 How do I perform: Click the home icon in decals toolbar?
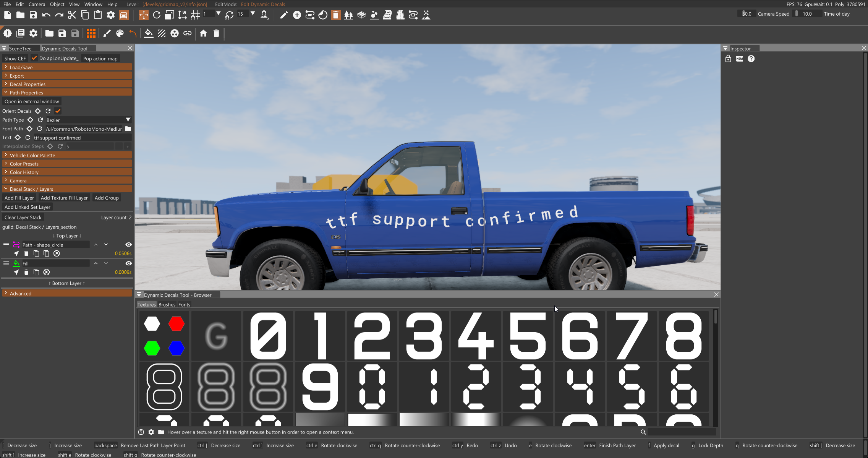pyautogui.click(x=204, y=34)
